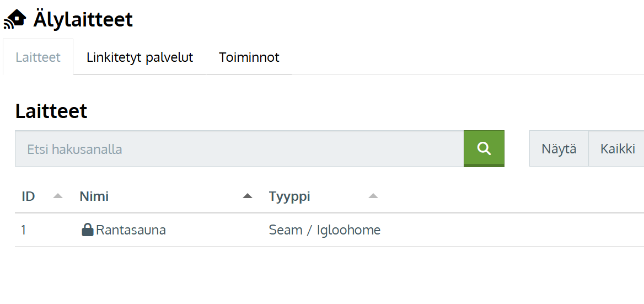
Task: Click the ID cell showing 1
Action: [x=24, y=230]
